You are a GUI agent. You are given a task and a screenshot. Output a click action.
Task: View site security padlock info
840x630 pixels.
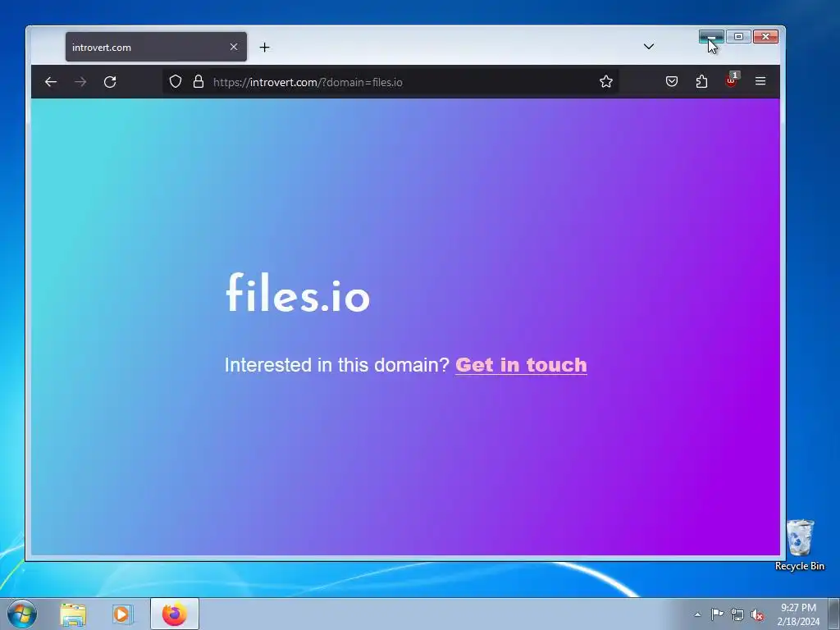tap(199, 81)
